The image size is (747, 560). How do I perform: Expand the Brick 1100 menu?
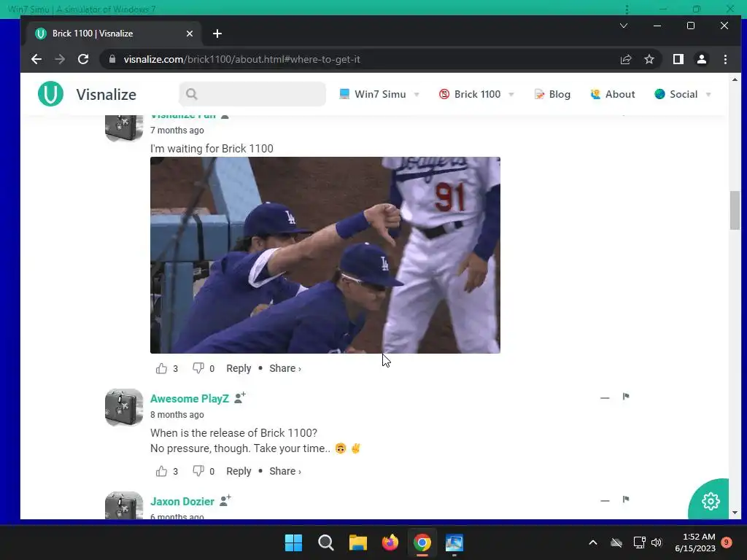point(476,94)
